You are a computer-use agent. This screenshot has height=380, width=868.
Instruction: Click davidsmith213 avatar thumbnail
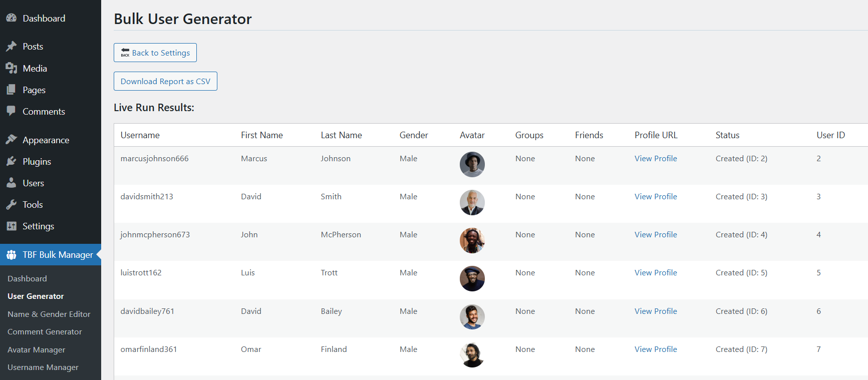pos(472,202)
